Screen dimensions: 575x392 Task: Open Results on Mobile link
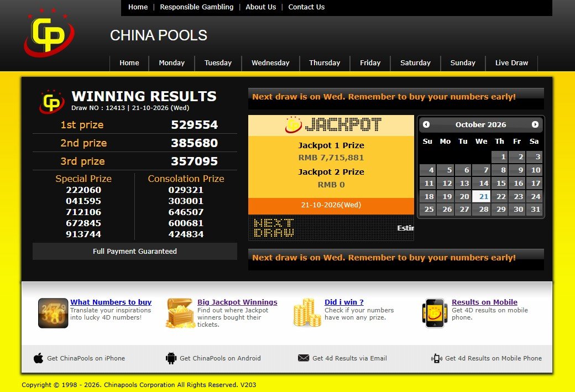484,302
